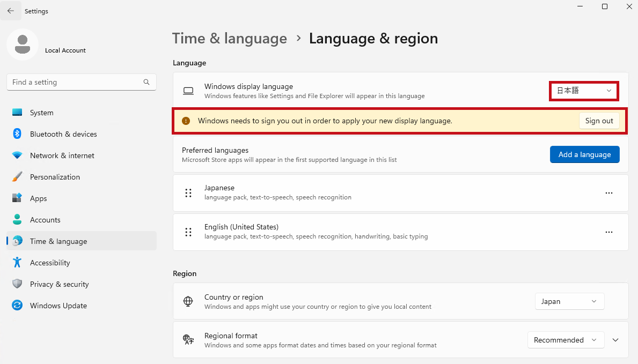
Task: Grab the drag handle for English (United States)
Action: pyautogui.click(x=188, y=232)
